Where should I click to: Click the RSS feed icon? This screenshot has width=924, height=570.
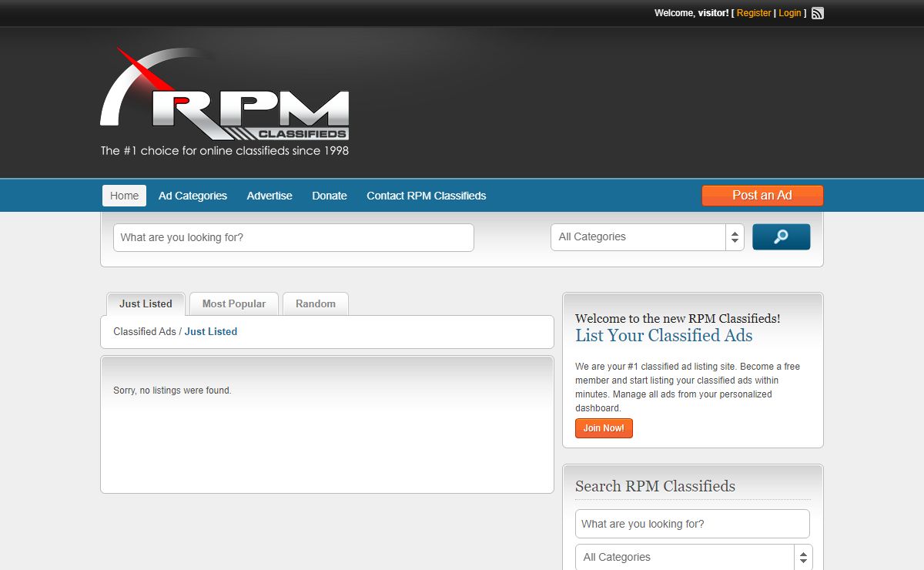click(818, 13)
